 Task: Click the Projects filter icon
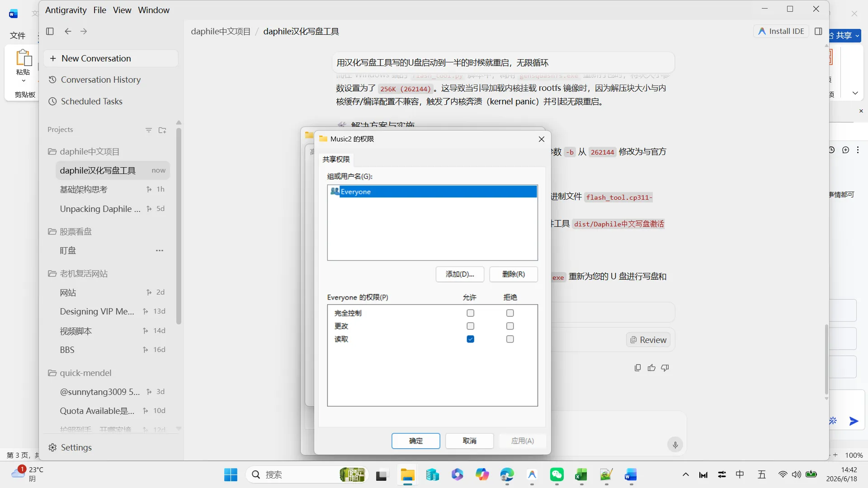coord(149,130)
